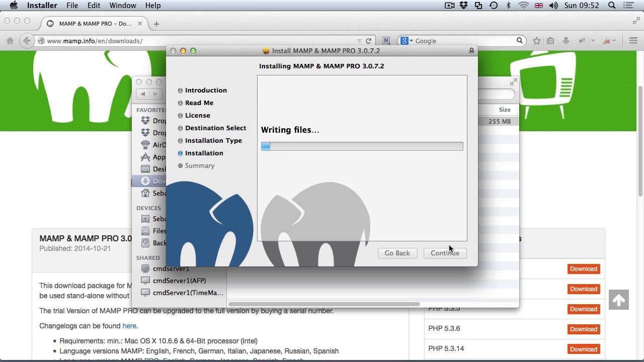This screenshot has height=362, width=644.
Task: Open Spotlight search magnifier
Action: click(612, 6)
